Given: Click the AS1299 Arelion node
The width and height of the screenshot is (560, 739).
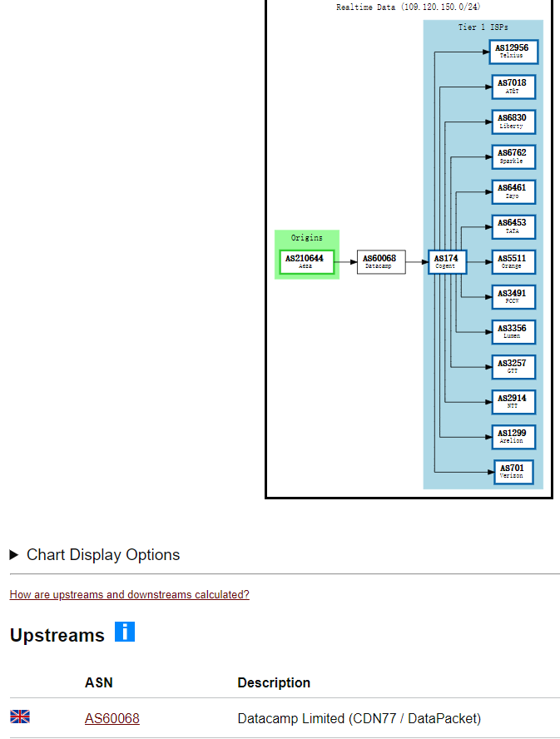Looking at the screenshot, I should (513, 437).
